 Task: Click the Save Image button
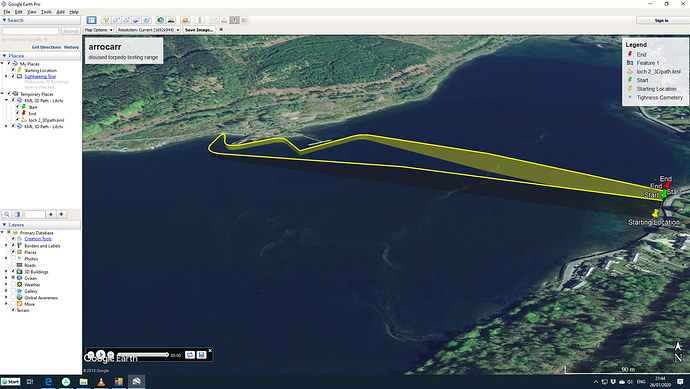point(199,30)
